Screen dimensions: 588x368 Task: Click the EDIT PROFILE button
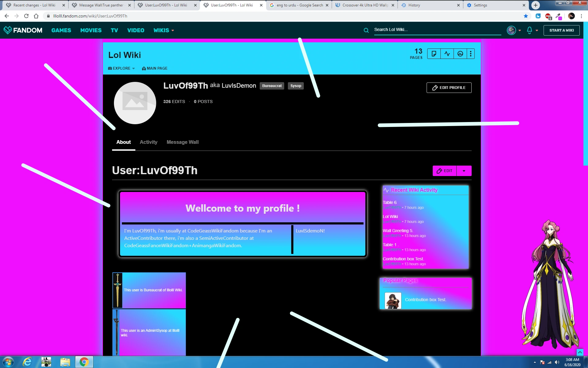(449, 88)
